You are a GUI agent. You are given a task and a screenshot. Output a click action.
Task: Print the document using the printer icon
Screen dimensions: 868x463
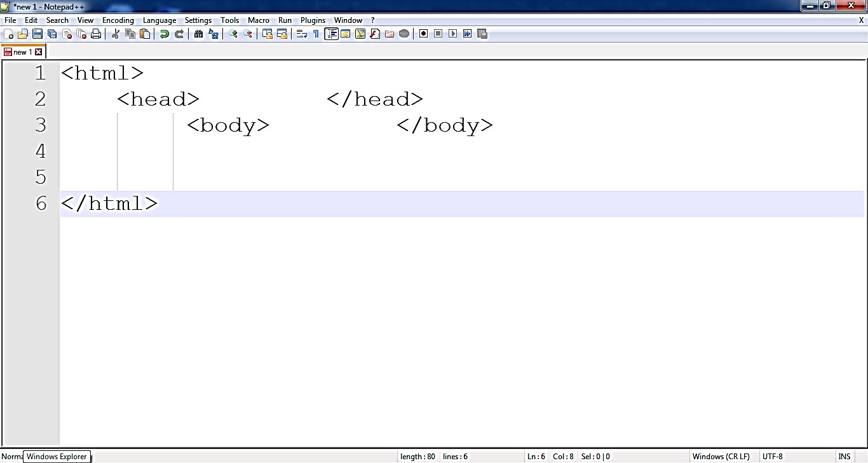(96, 34)
